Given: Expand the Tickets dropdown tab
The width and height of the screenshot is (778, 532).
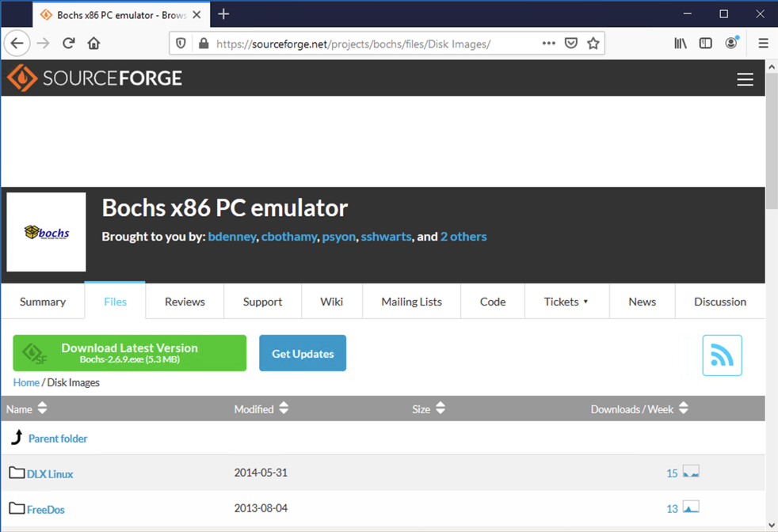Looking at the screenshot, I should coord(566,302).
